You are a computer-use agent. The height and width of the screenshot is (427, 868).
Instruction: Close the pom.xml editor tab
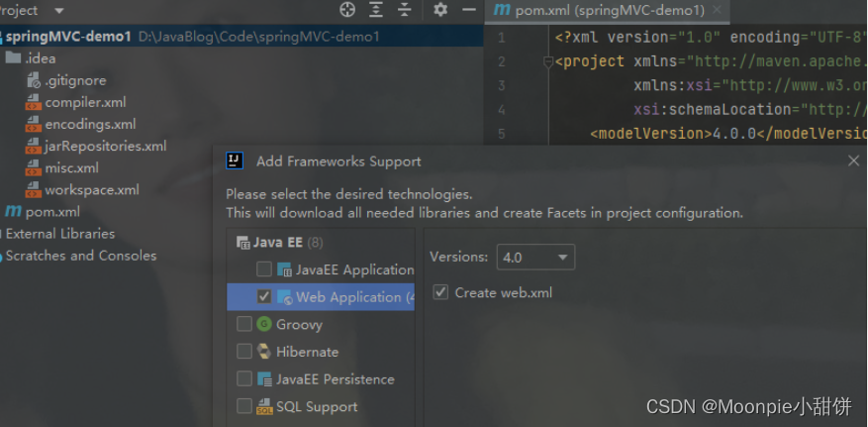717,10
